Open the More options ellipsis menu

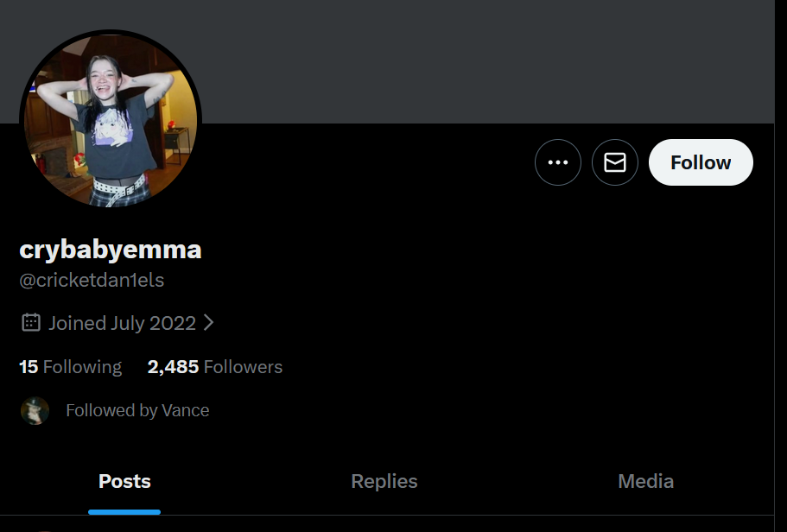(557, 162)
